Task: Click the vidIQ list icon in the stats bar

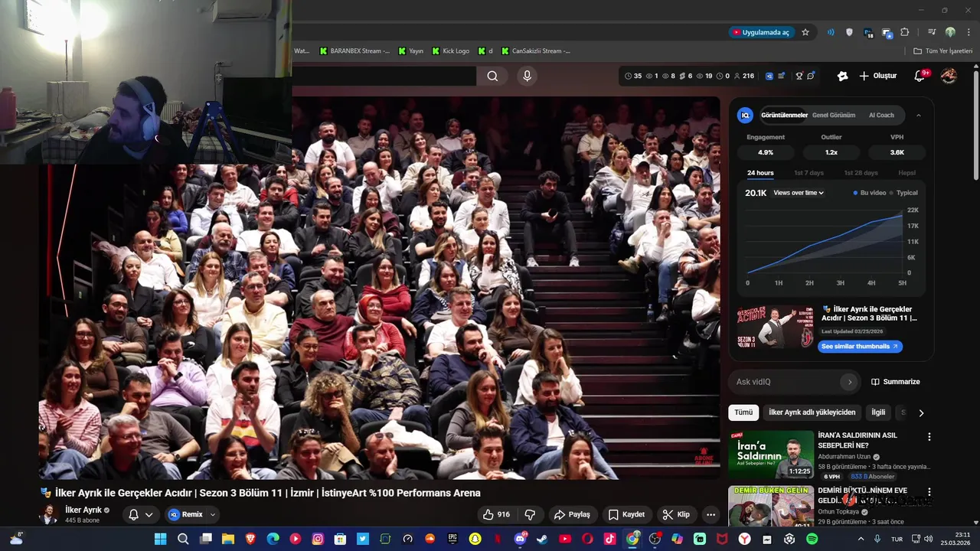Action: point(781,76)
